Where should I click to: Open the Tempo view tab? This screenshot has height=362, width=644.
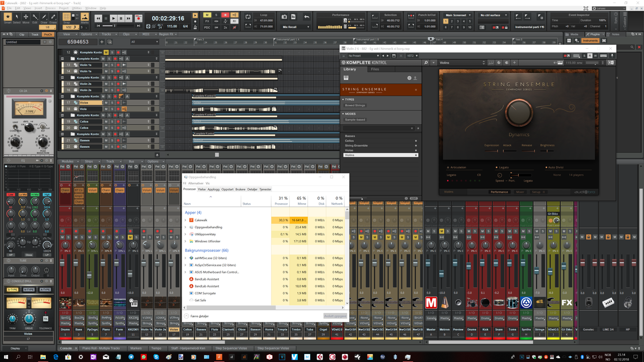point(156,348)
